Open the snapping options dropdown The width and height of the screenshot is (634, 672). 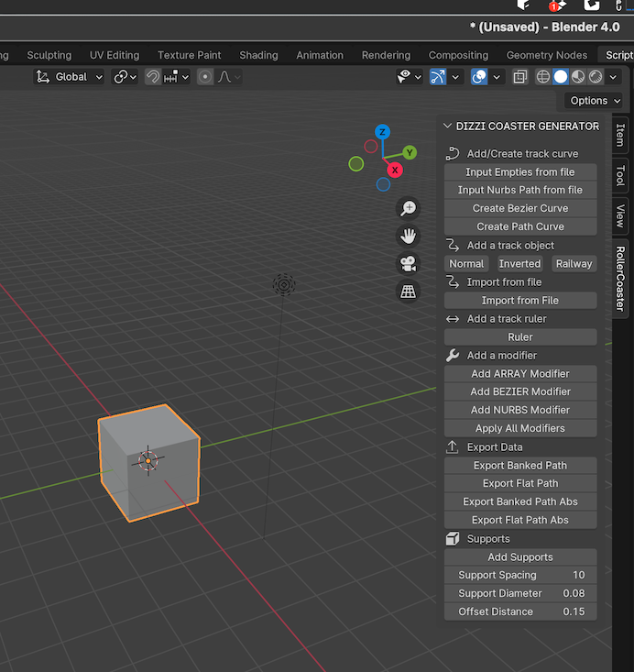[x=176, y=77]
